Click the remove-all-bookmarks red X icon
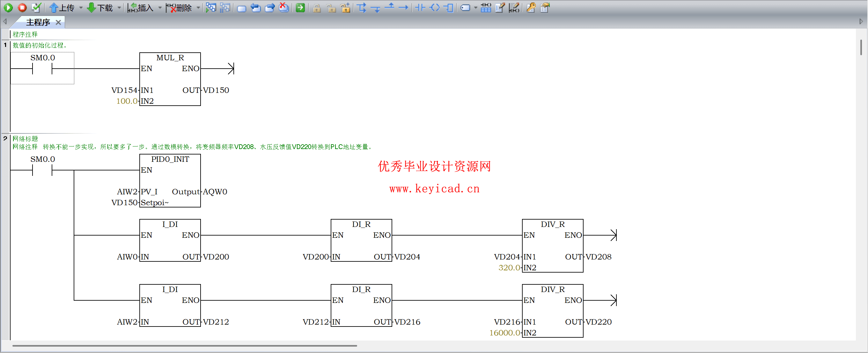The width and height of the screenshot is (868, 353). tap(284, 7)
